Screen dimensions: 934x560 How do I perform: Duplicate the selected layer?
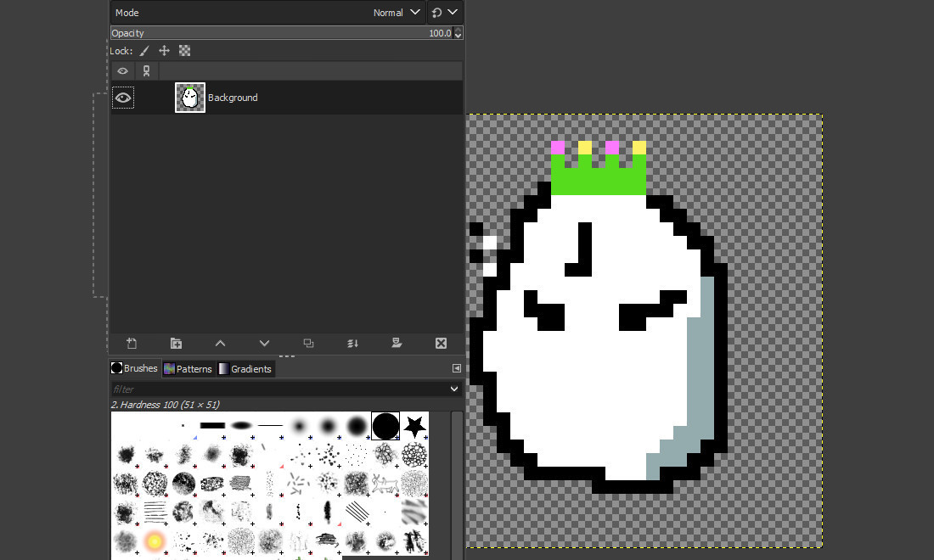pyautogui.click(x=308, y=344)
